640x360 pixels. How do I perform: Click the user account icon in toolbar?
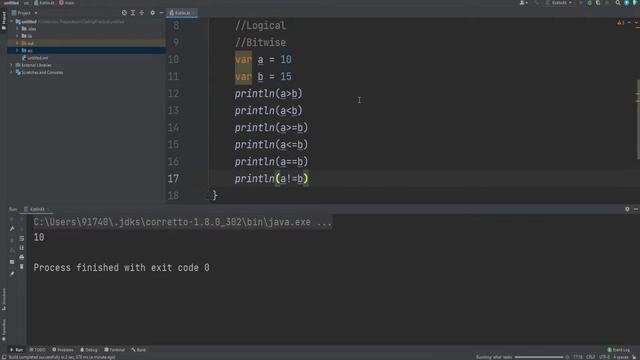[523, 3]
